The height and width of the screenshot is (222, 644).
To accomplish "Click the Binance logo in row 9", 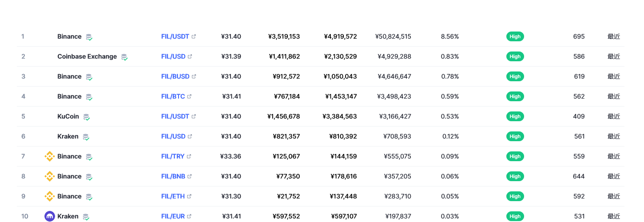I will (50, 196).
